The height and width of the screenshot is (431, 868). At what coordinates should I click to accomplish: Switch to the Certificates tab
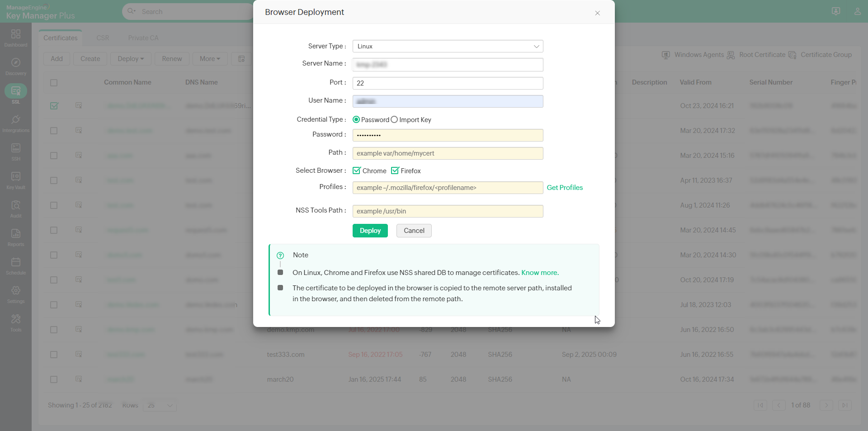[61, 38]
